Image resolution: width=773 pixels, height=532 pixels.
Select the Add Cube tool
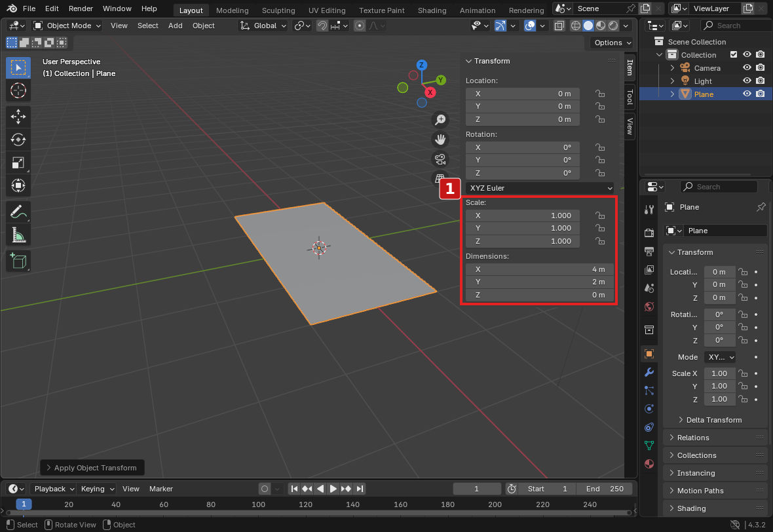point(18,261)
